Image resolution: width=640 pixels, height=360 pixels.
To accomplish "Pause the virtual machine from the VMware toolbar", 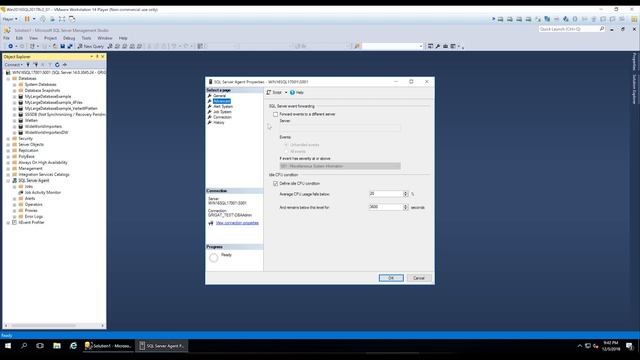I will pyautogui.click(x=27, y=19).
